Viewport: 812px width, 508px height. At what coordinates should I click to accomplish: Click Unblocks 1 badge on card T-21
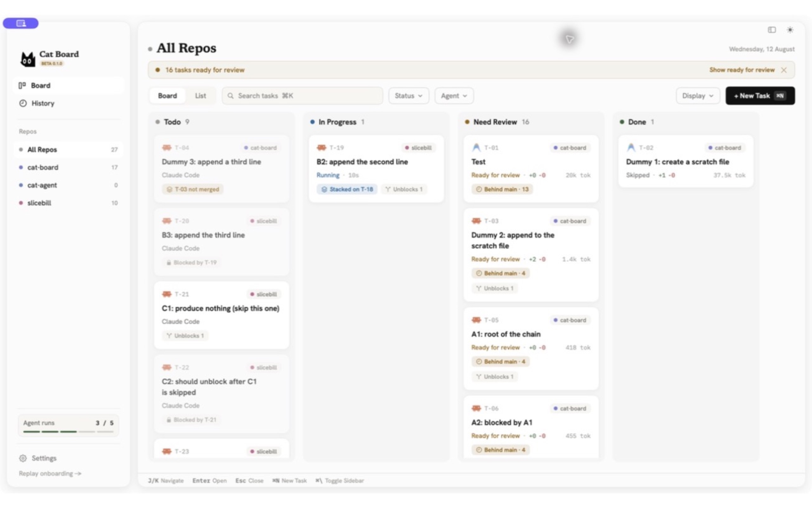click(185, 336)
